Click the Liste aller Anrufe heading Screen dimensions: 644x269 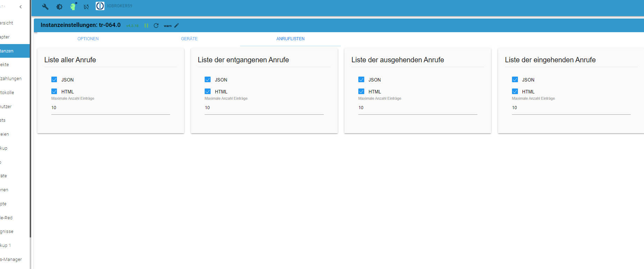[x=70, y=60]
